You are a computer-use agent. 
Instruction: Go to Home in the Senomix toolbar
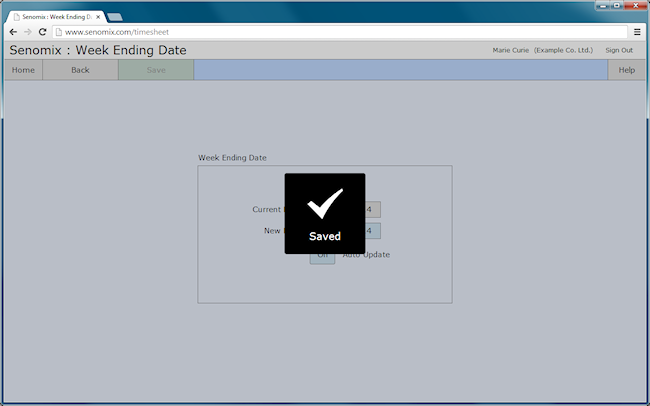23,70
